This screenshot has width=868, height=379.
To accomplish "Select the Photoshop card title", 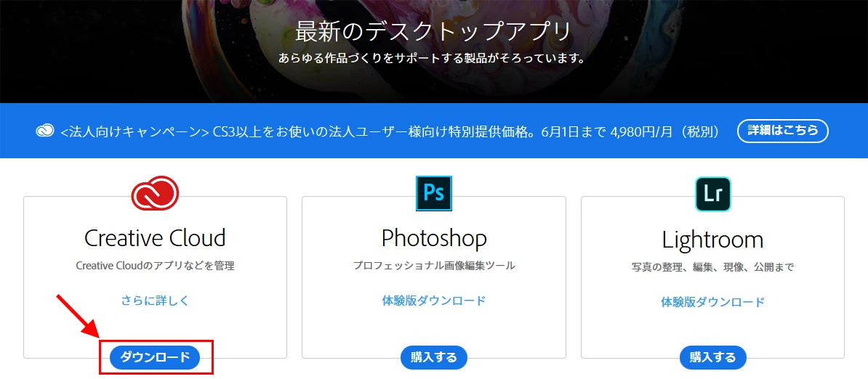I will click(434, 238).
